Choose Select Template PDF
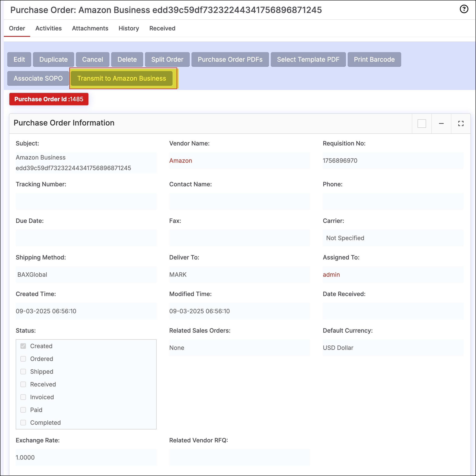This screenshot has height=476, width=476. pyautogui.click(x=308, y=59)
